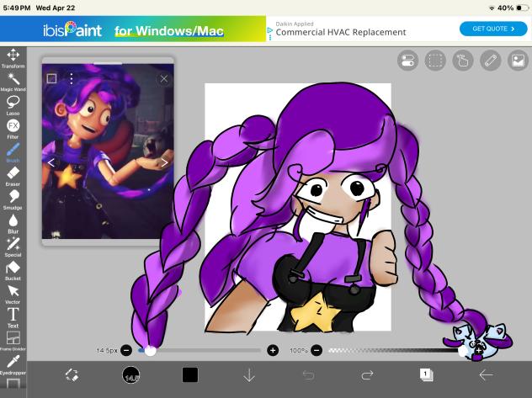
Task: Select the Eyedropper tool
Action: [13, 365]
